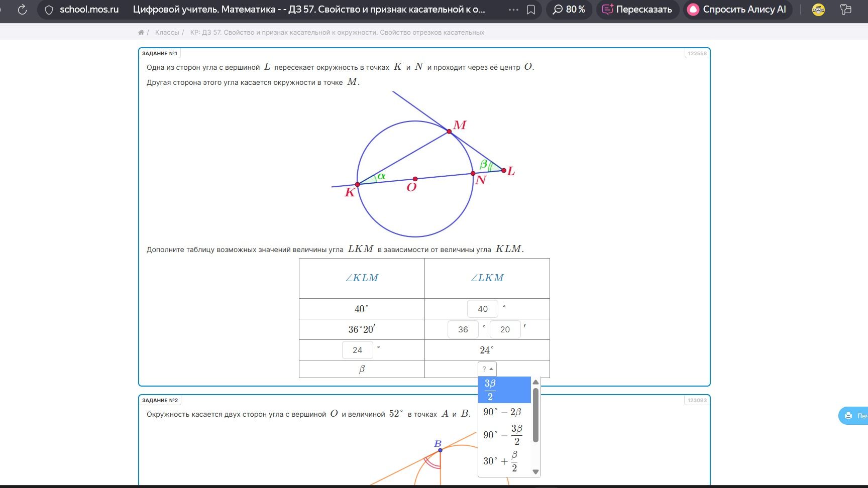Click point K on the circle diagram
This screenshot has width=868, height=488.
[358, 185]
